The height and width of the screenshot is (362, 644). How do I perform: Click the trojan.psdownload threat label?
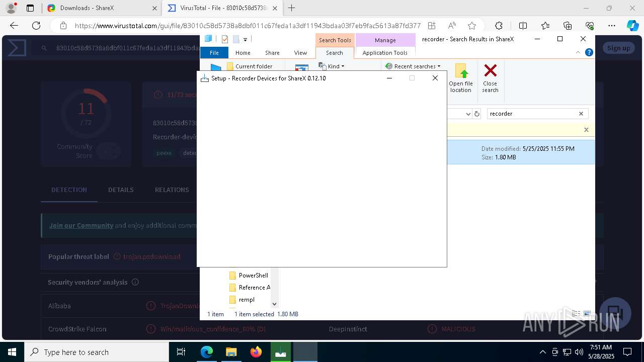[151, 256]
